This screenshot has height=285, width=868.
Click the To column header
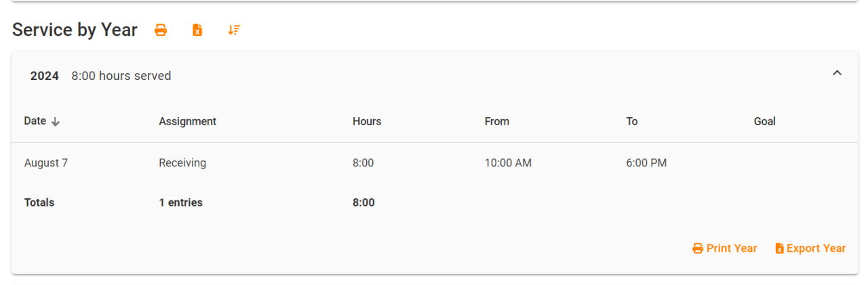632,122
